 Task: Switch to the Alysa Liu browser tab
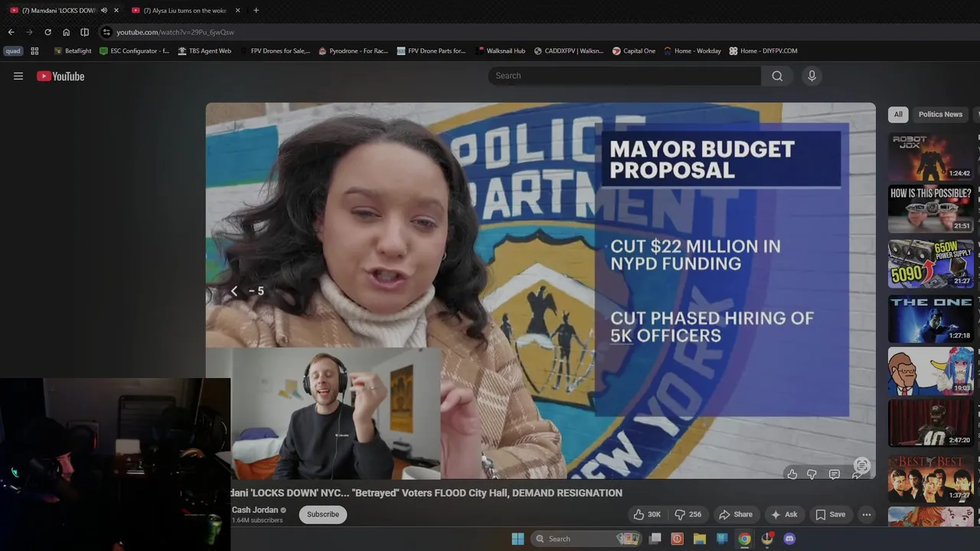pos(186,10)
